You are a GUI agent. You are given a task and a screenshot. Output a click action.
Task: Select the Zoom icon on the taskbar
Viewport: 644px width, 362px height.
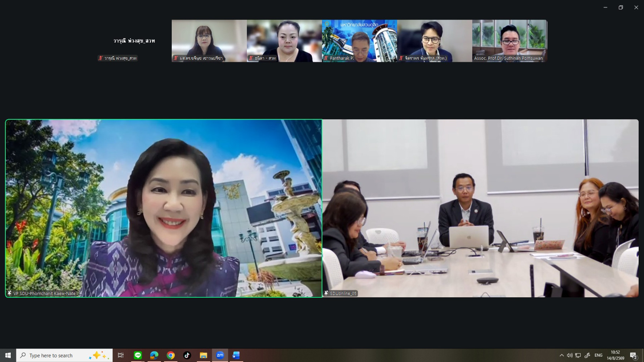click(220, 355)
